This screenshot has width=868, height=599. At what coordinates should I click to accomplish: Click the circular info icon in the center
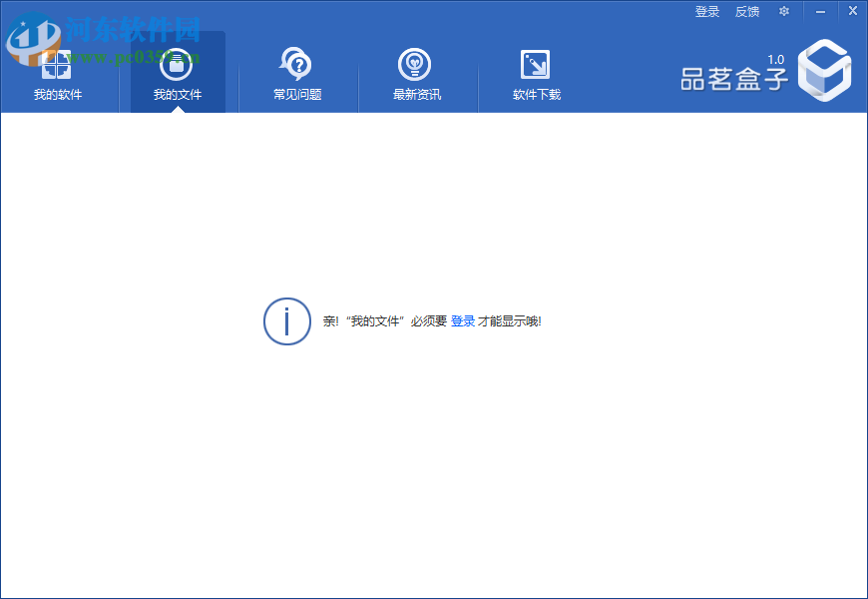[287, 321]
